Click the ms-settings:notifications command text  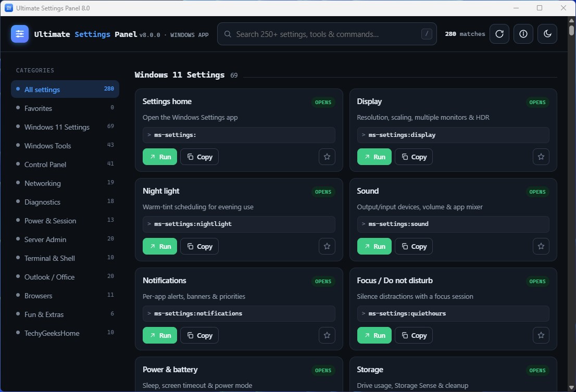click(x=198, y=313)
